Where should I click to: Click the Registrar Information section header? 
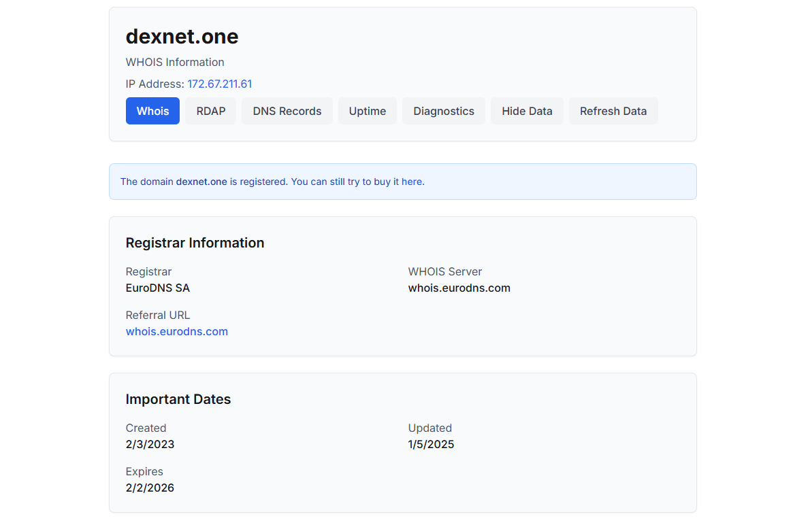click(195, 242)
